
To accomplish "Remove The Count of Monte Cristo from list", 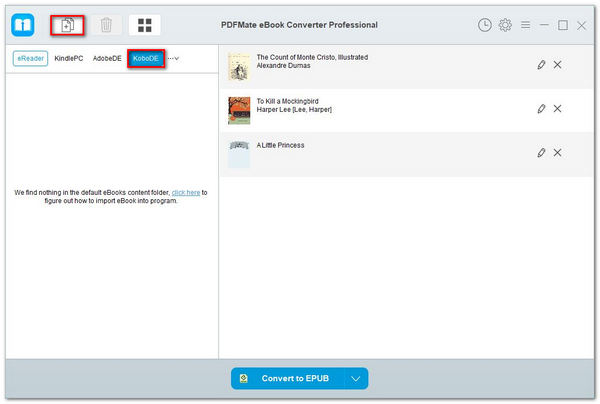I will (x=558, y=65).
